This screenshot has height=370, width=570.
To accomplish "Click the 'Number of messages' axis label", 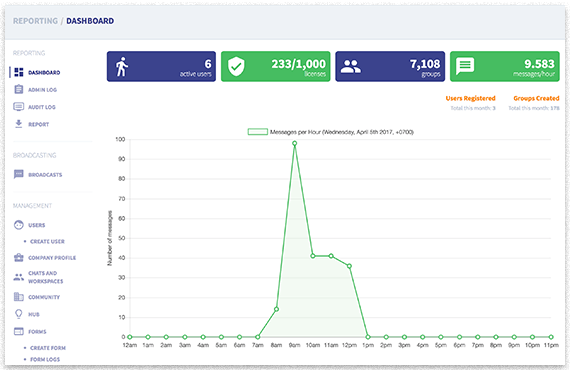I will pos(110,238).
